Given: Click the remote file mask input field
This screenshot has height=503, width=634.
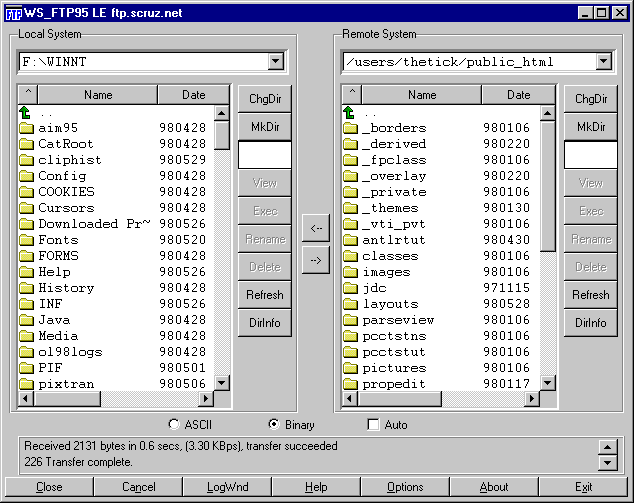Looking at the screenshot, I should pyautogui.click(x=591, y=155).
